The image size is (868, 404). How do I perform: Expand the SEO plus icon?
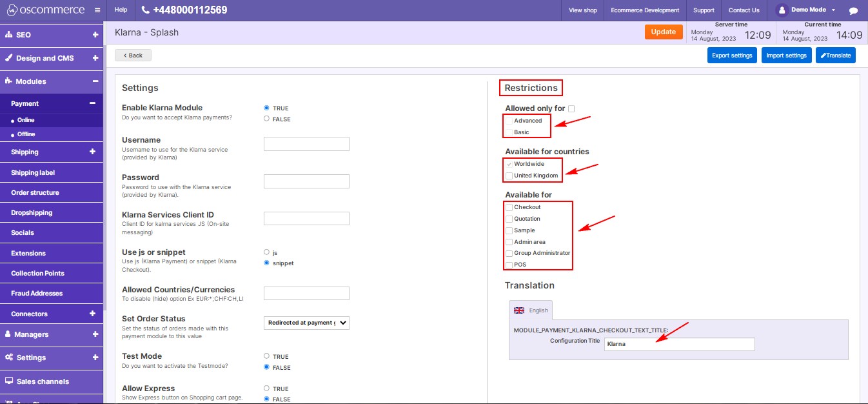pyautogui.click(x=95, y=35)
